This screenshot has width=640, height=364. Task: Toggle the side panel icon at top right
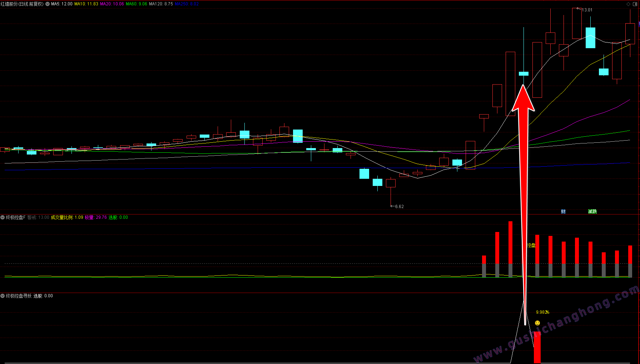tap(635, 4)
